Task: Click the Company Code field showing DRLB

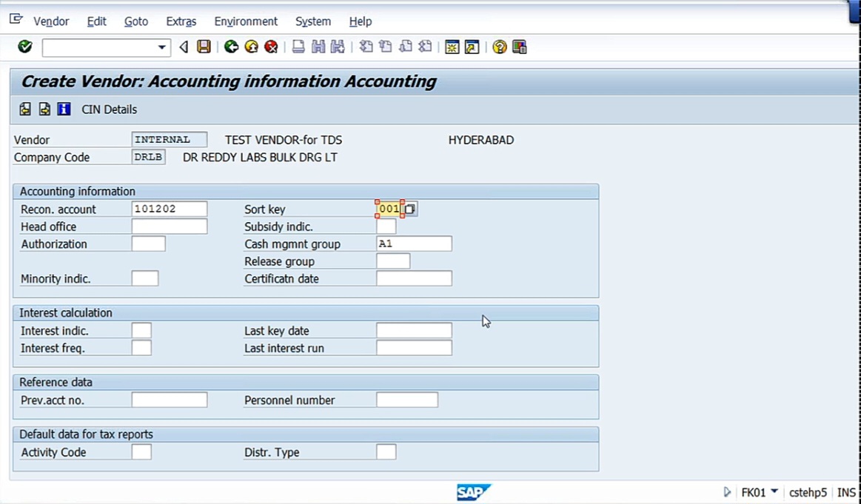Action: pyautogui.click(x=149, y=157)
